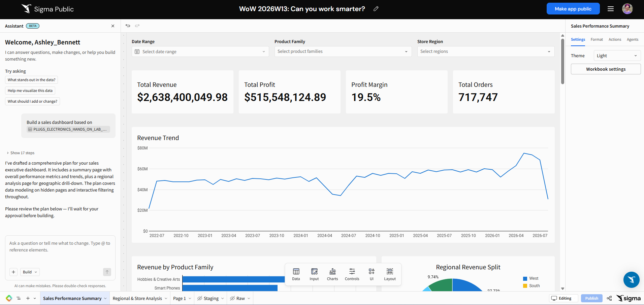Switch to the Format tab
This screenshot has height=305, width=644.
pos(597,39)
